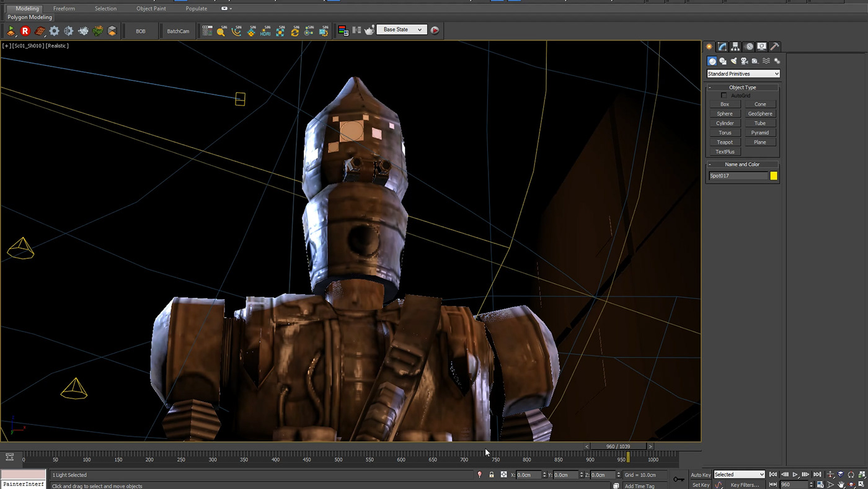
Task: Select the Cameras category icon
Action: 745,61
